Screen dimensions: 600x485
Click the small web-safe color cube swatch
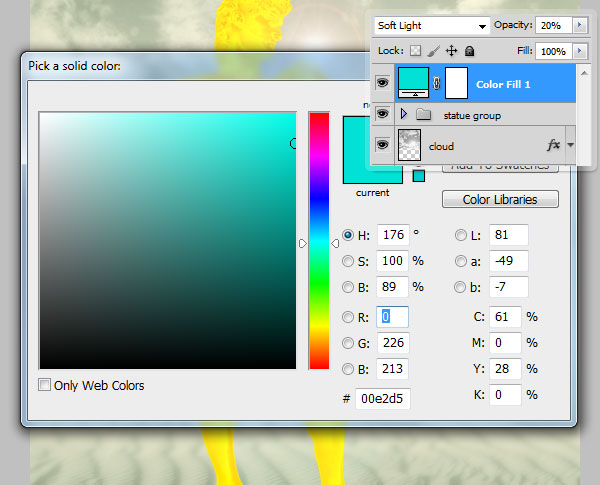click(x=419, y=176)
